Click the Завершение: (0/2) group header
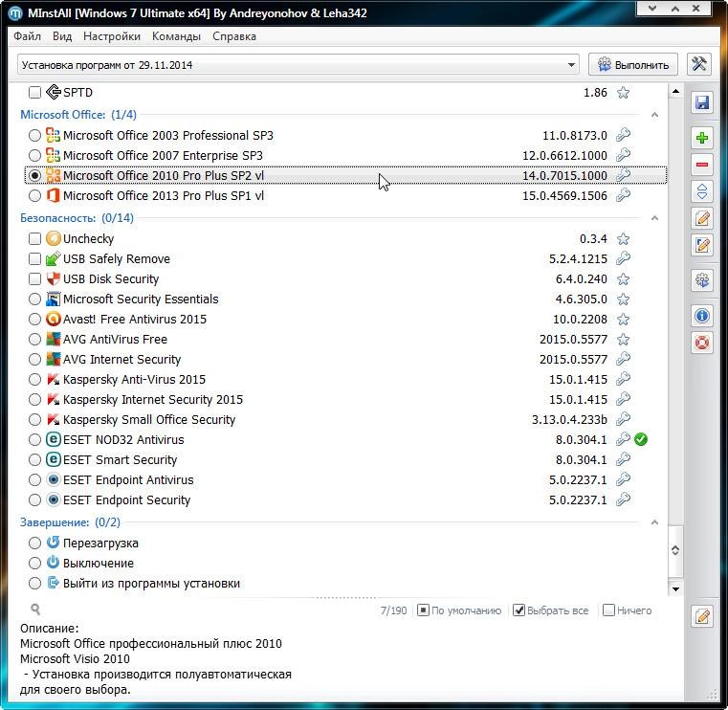Screen dimensions: 728x710 (70, 522)
